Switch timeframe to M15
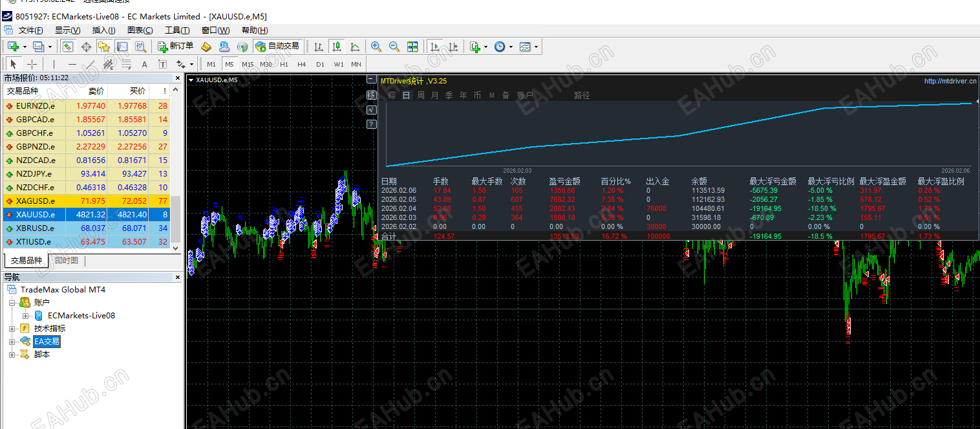The width and height of the screenshot is (980, 429). tap(248, 64)
